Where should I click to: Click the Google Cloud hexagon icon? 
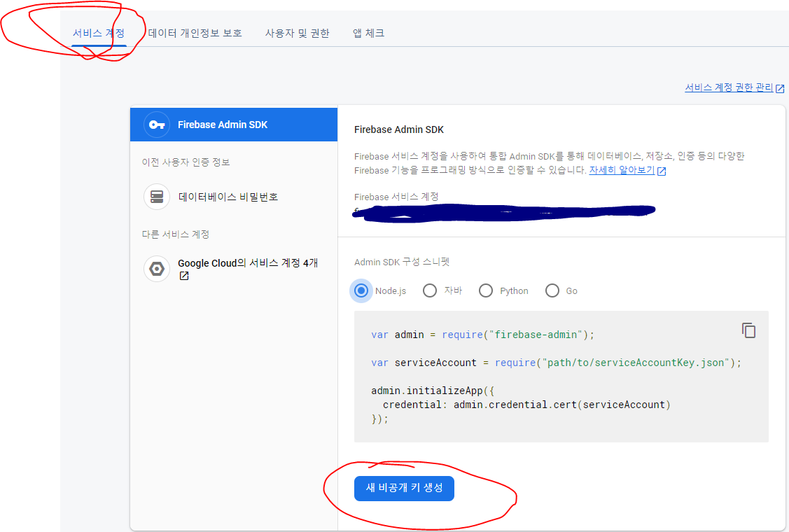(157, 269)
